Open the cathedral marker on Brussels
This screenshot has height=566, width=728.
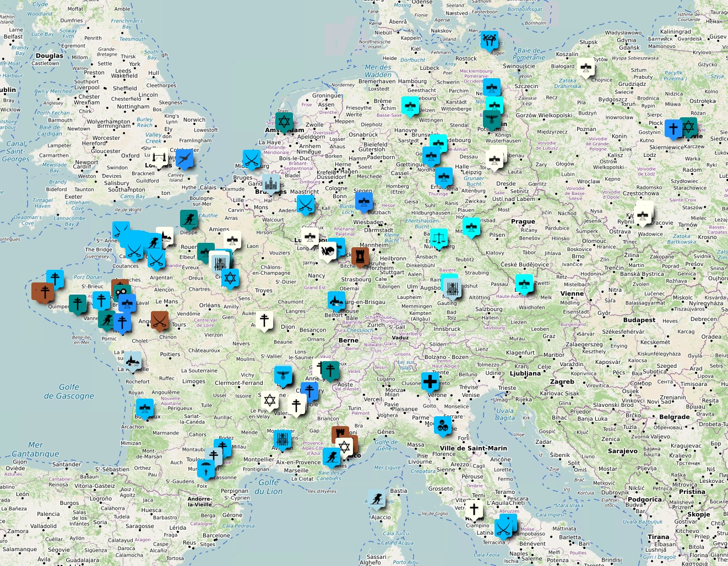click(270, 184)
